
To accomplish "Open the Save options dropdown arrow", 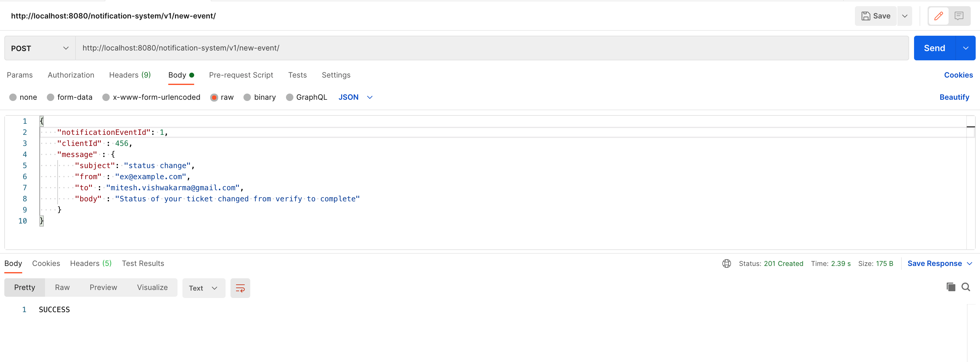I will coord(905,16).
